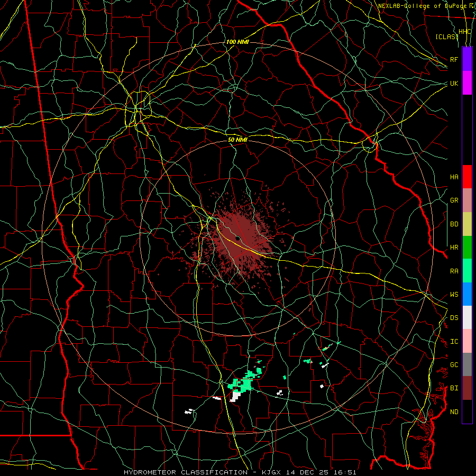The height and width of the screenshot is (476, 476).
Task: Select the IC light pink legend swatch
Action: (467, 341)
